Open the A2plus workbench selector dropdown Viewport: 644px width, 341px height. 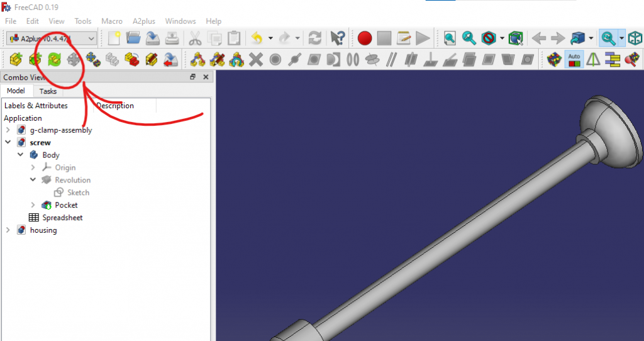pyautogui.click(x=52, y=38)
